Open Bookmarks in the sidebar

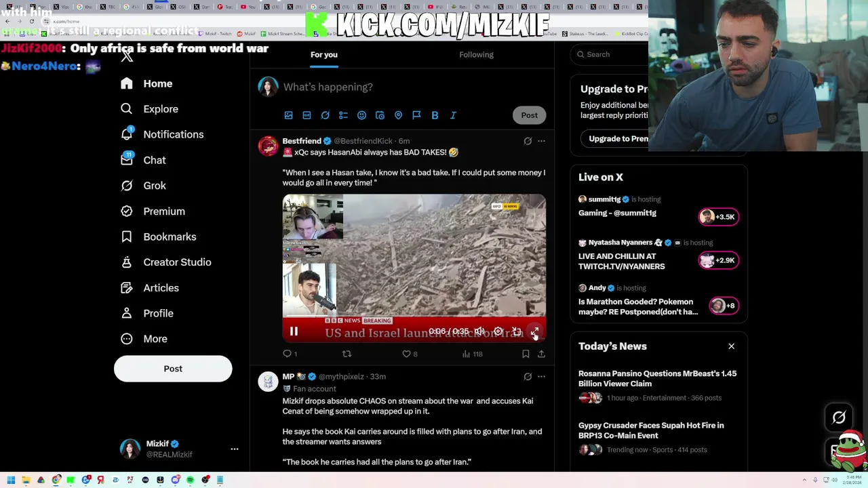[x=158, y=237]
